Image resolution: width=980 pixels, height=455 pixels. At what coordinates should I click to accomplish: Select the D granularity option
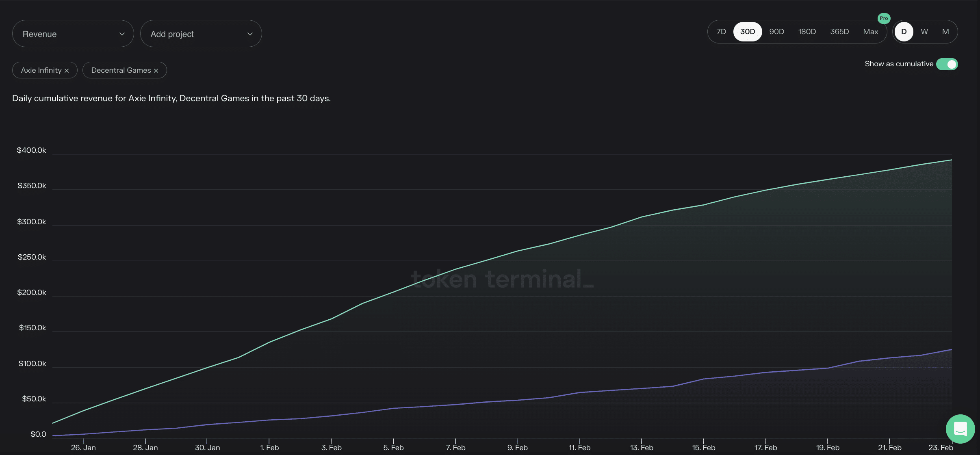tap(904, 31)
